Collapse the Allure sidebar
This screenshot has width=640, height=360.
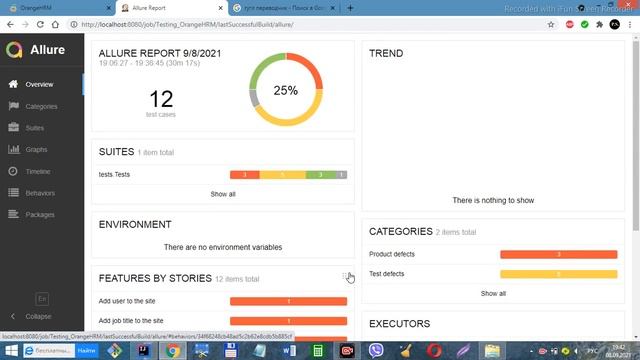32,316
